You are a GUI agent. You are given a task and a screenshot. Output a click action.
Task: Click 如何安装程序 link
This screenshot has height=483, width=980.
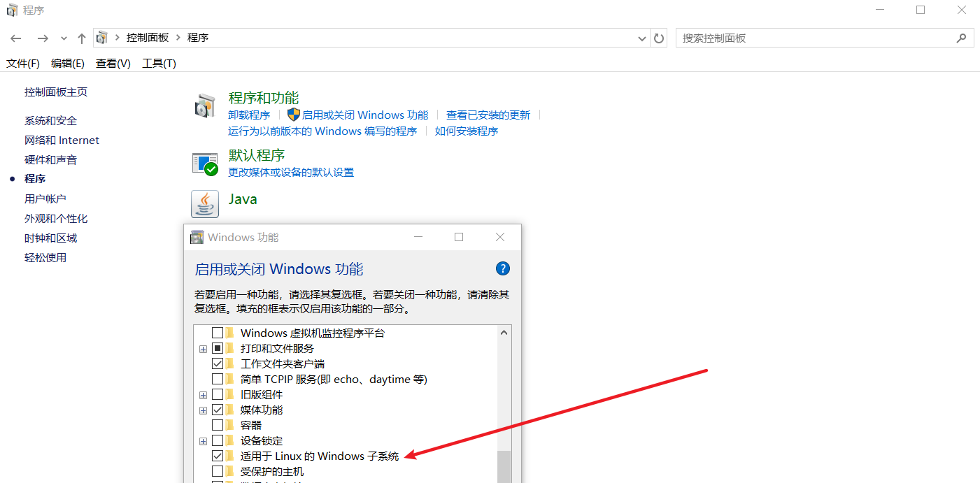(x=467, y=131)
